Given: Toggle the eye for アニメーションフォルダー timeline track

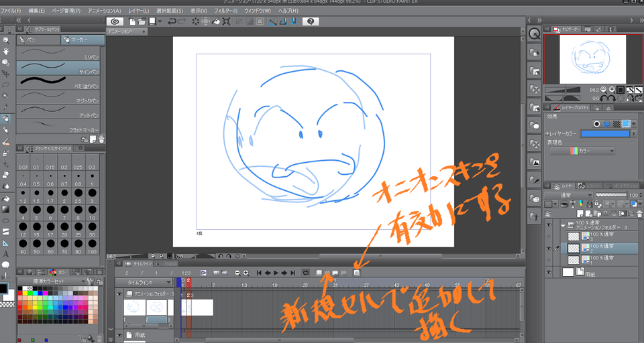Looking at the screenshot, I should [x=120, y=294].
